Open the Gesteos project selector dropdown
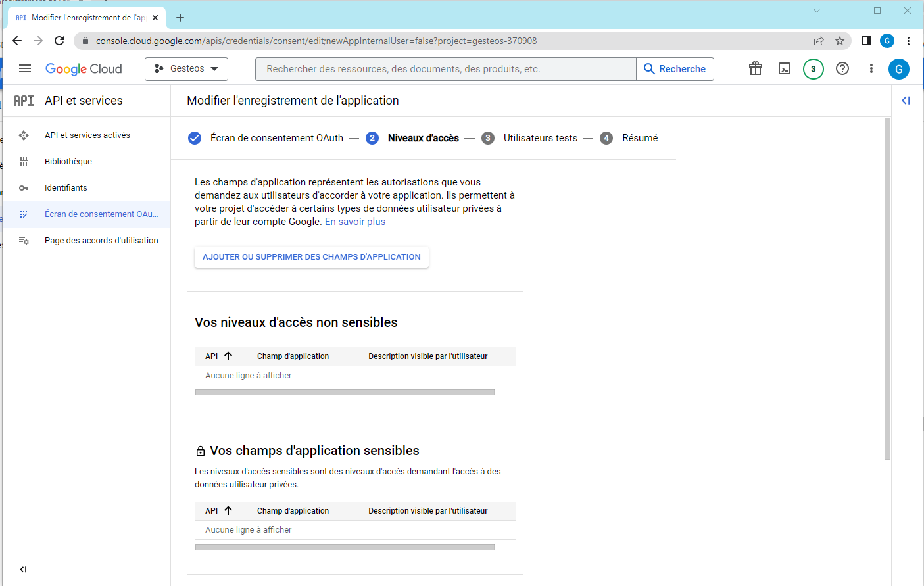Screen dimensions: 924x586 (x=186, y=68)
